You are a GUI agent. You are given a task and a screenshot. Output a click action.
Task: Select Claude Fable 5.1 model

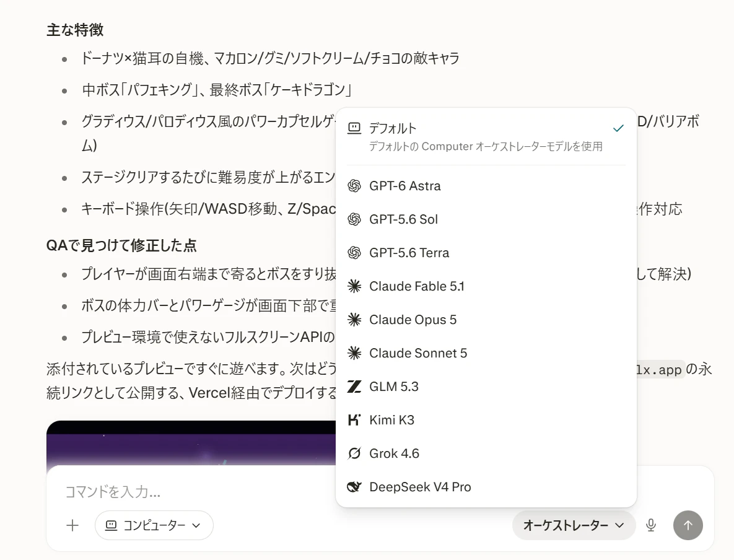tap(486, 286)
